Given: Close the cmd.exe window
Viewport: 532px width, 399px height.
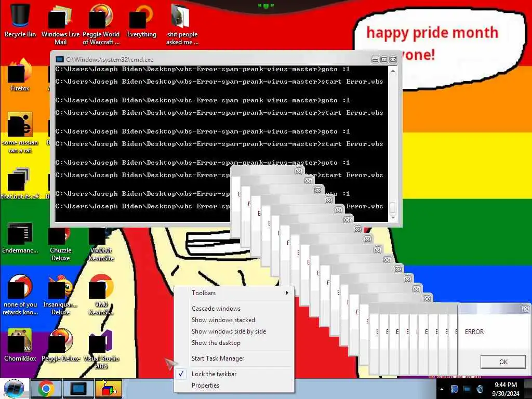Looking at the screenshot, I should [x=393, y=59].
